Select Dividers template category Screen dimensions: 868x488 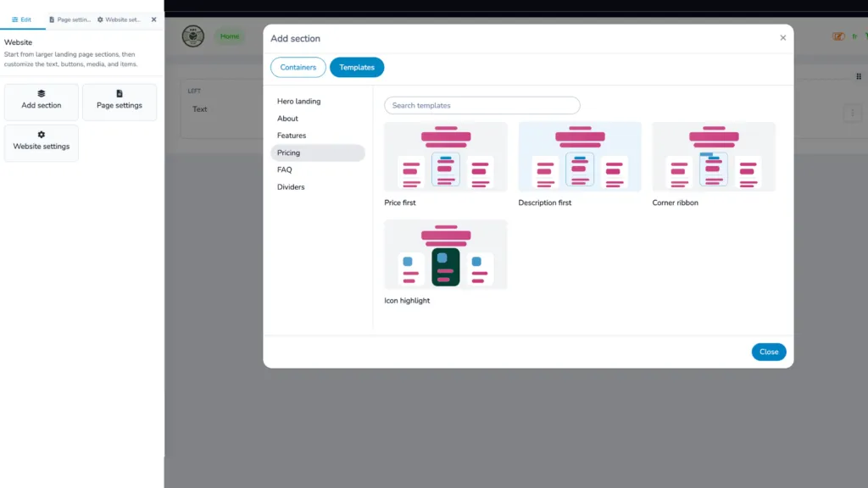[318, 187]
